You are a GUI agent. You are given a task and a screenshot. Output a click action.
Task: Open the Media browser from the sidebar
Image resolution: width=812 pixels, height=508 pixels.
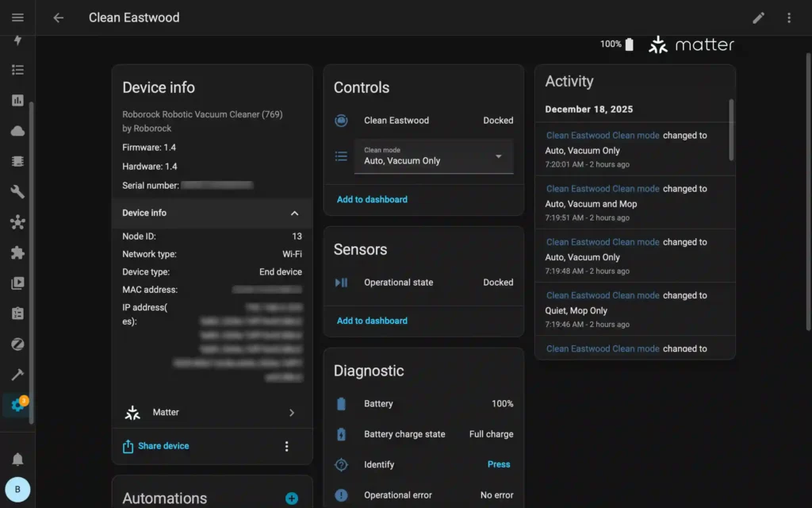click(17, 283)
